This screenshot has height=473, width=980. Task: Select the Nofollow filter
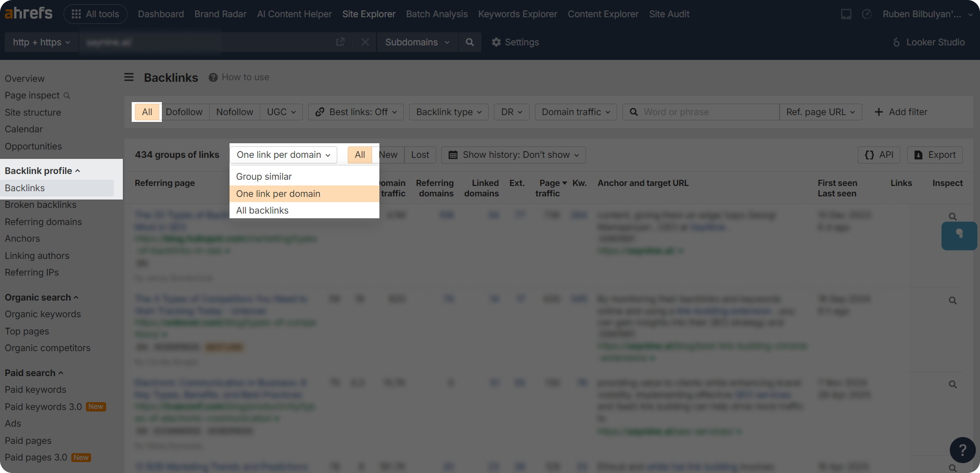pos(235,112)
